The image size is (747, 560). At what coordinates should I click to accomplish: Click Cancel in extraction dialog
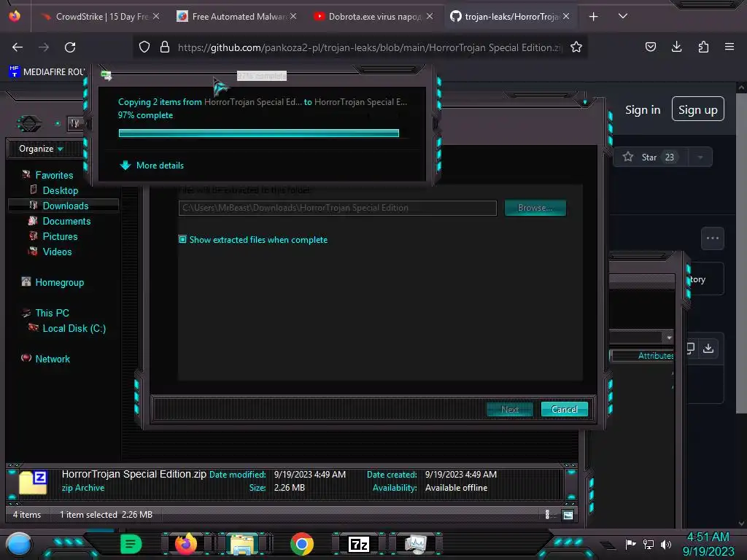(x=565, y=409)
